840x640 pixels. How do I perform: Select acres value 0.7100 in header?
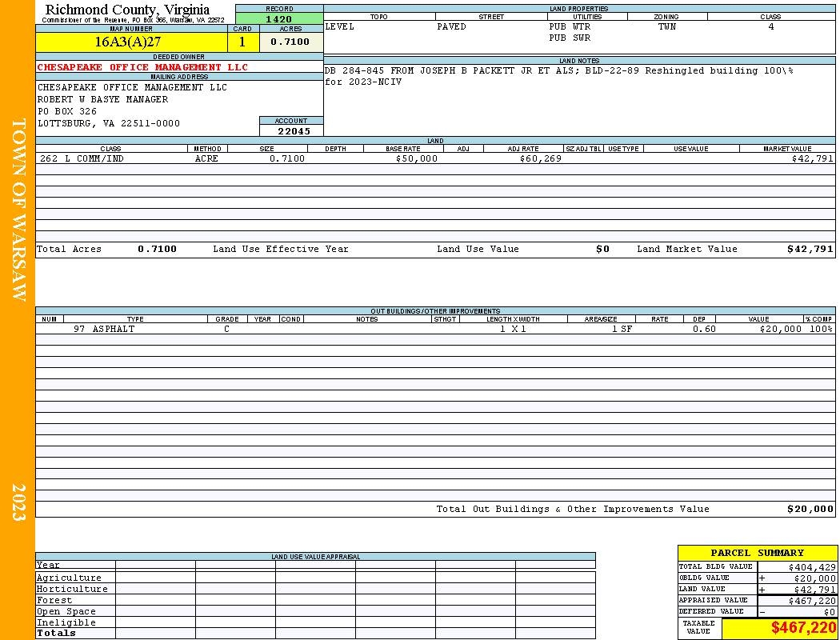[290, 42]
